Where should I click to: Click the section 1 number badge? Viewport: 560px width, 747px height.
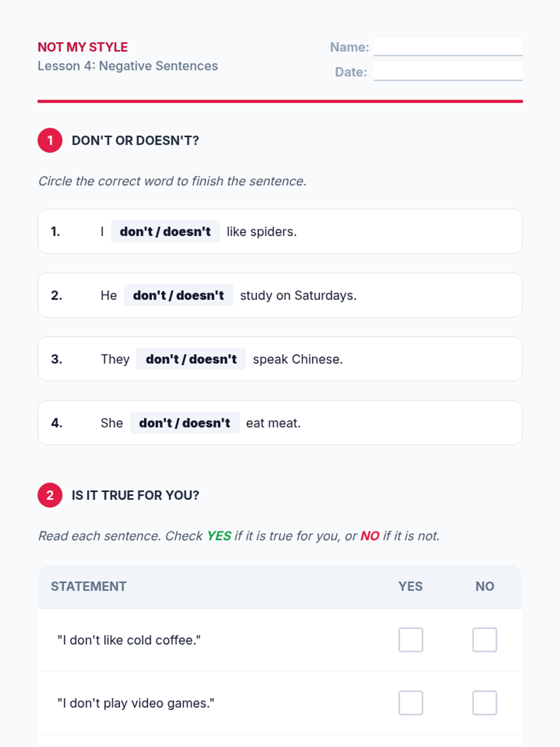coord(50,140)
